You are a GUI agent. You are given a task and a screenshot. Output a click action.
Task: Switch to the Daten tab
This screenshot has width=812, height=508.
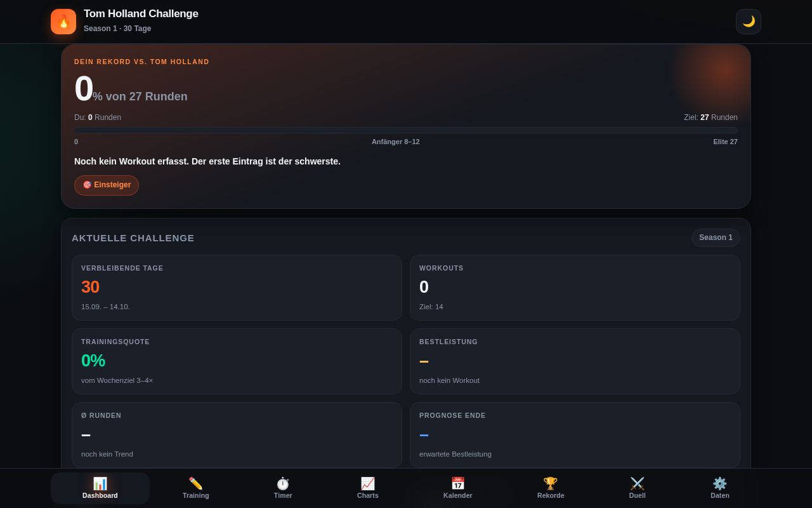(x=720, y=488)
